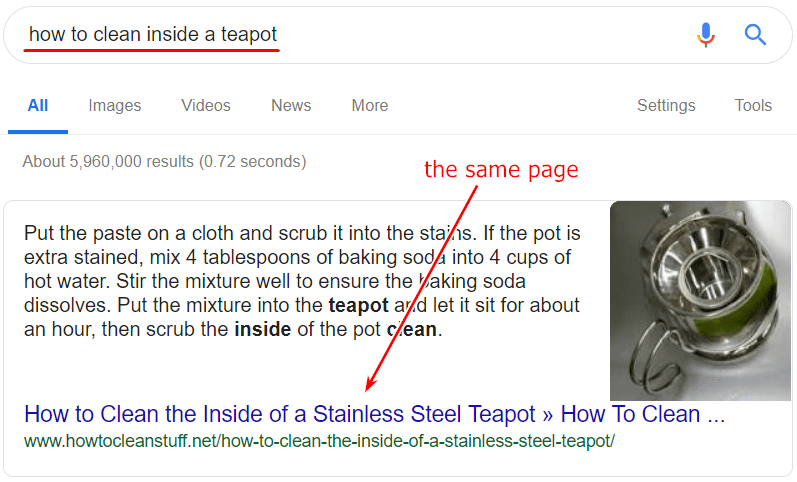Open the Stainless Steel Teapot title link

375,414
